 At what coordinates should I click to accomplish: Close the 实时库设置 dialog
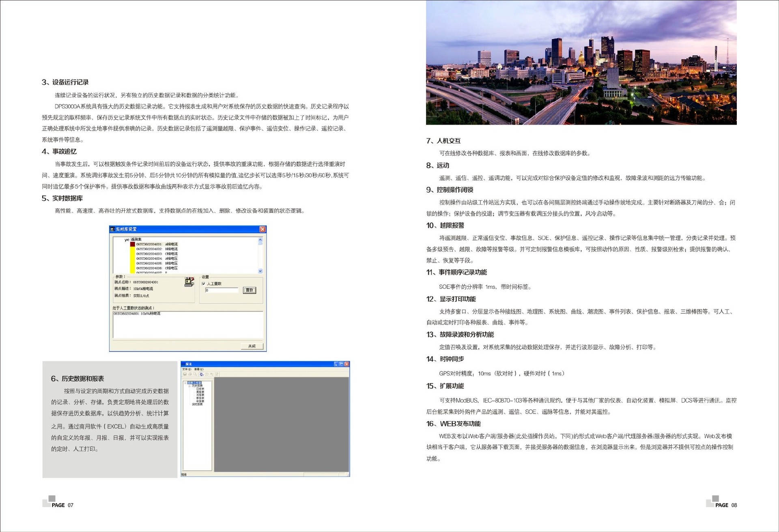(x=263, y=229)
